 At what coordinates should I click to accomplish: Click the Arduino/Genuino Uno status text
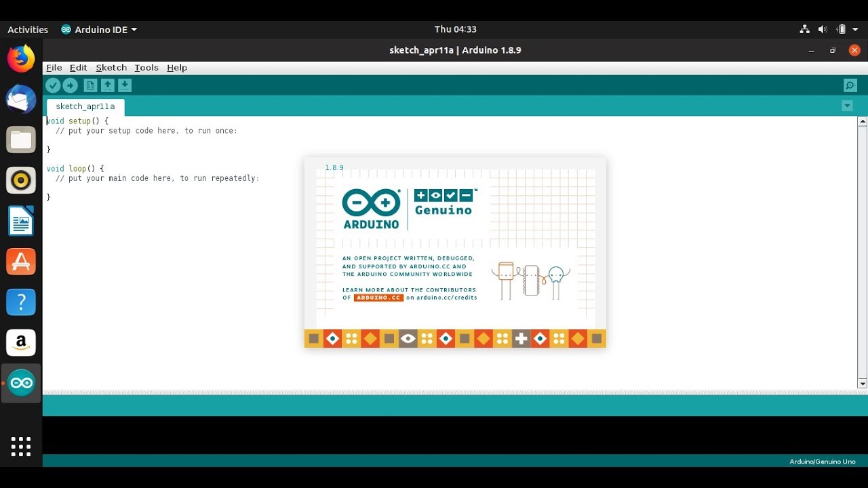[823, 462]
